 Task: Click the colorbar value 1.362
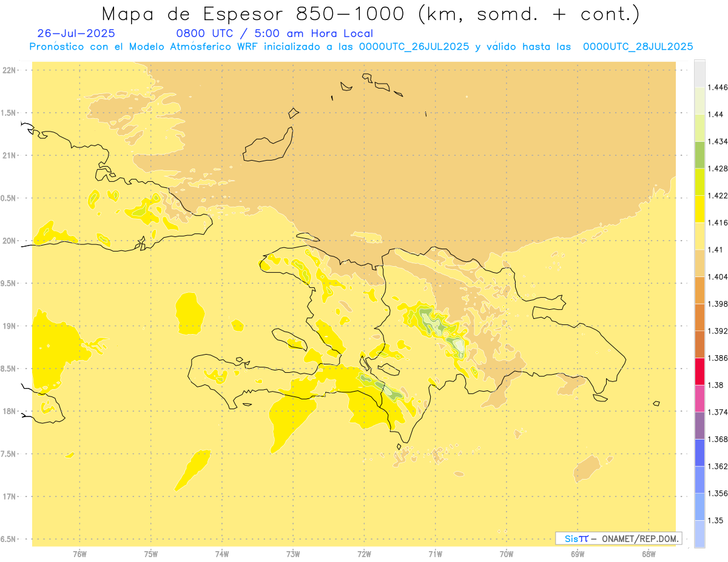coord(718,466)
